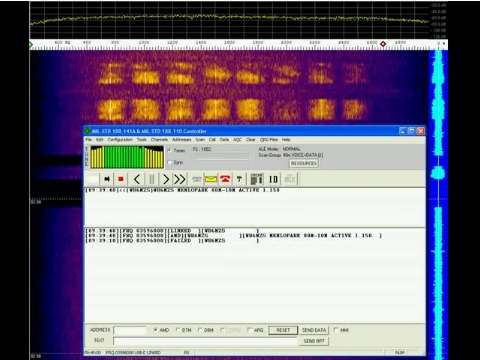480x360 pixels.
Task: Click the ID toolbar button
Action: pos(273,179)
